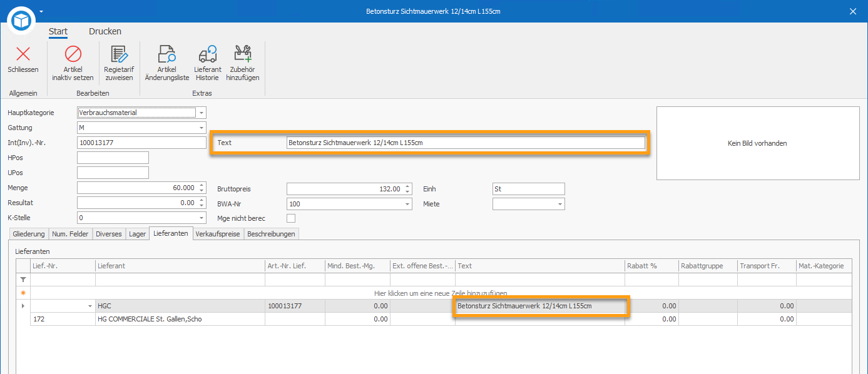
Task: Open Lieferant Historie
Action: 208,63
